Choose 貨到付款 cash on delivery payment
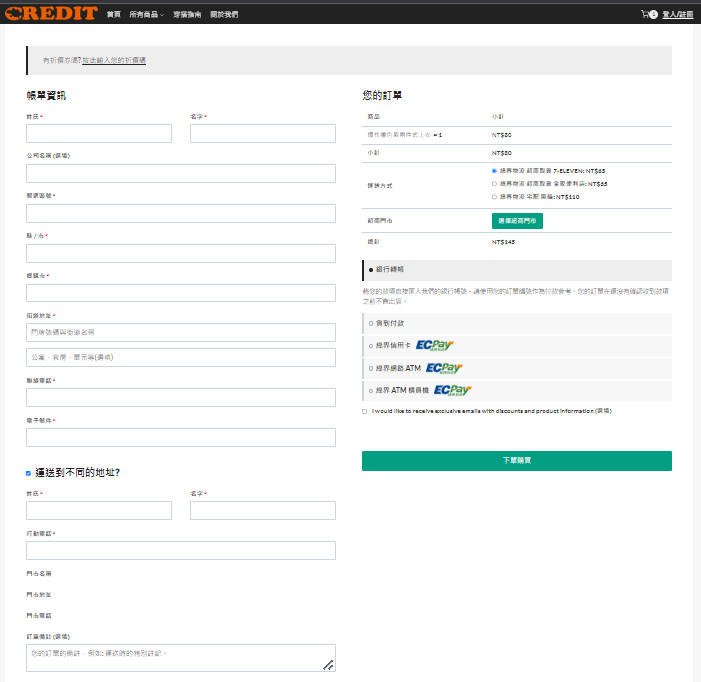This screenshot has height=682, width=701. (x=370, y=323)
